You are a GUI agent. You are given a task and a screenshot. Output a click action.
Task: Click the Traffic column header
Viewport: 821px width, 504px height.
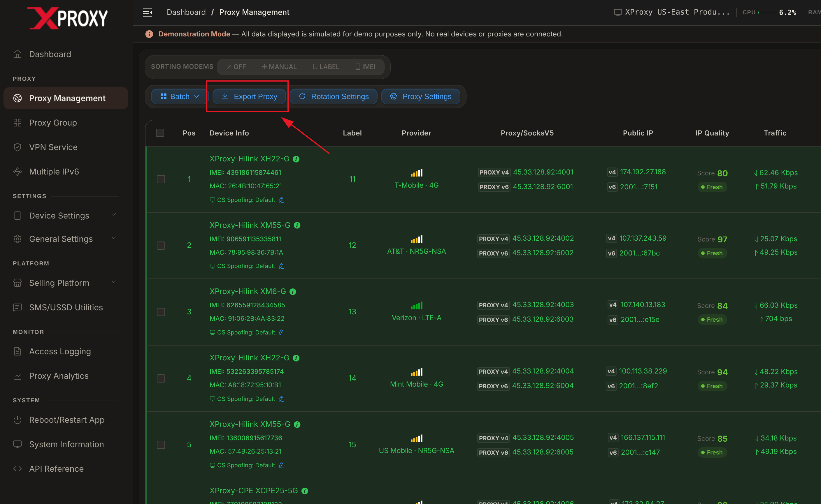[775, 133]
